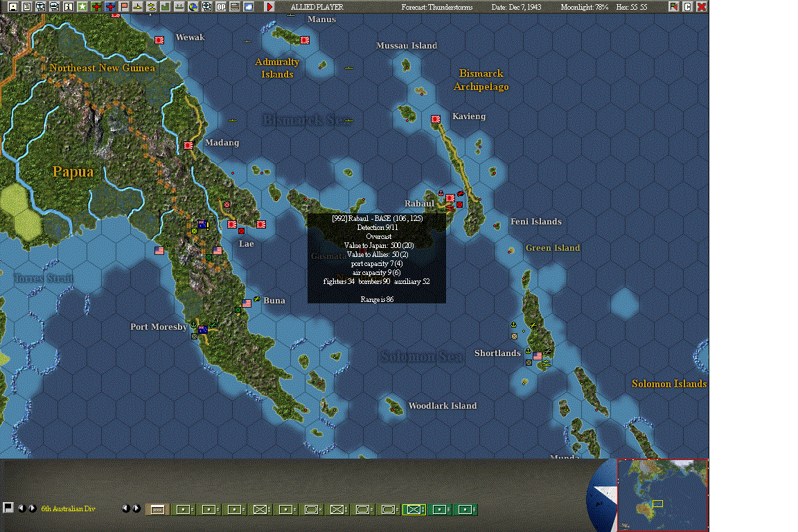Click the globe toolbar icon
Viewport: 798px width, 532px height.
[193, 7]
